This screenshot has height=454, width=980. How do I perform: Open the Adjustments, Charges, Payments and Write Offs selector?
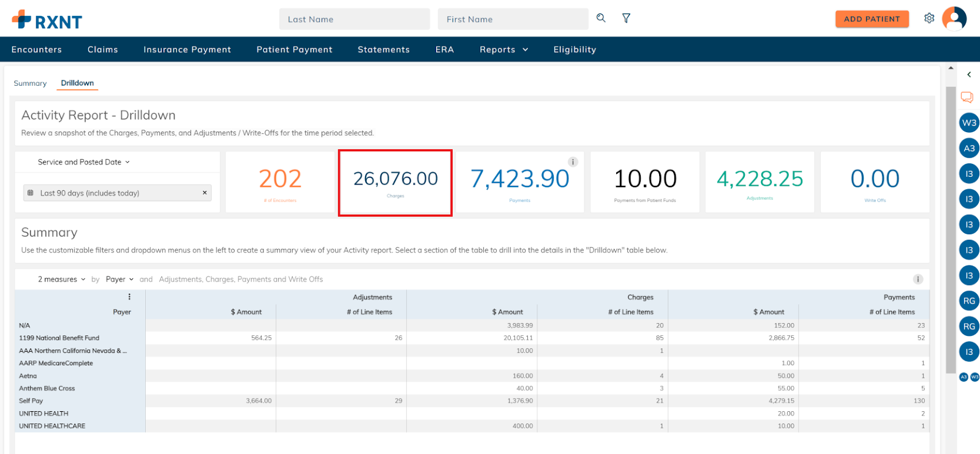coord(241,279)
